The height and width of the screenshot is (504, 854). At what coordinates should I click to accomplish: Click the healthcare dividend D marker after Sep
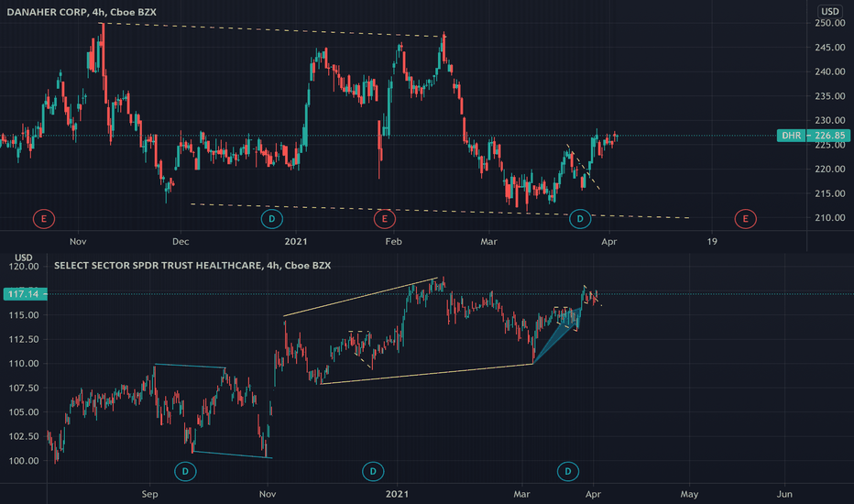point(185,471)
